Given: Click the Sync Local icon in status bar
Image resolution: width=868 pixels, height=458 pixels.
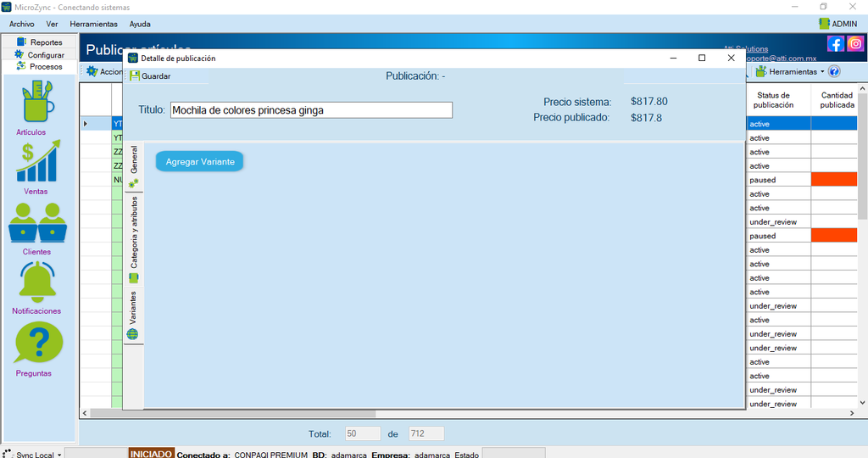Looking at the screenshot, I should click(8, 454).
